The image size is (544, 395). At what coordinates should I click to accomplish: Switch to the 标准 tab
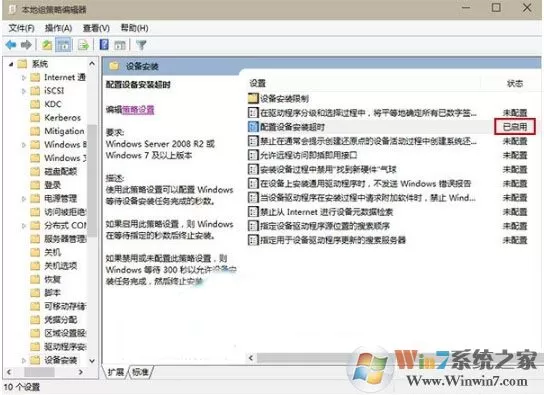[x=141, y=372]
